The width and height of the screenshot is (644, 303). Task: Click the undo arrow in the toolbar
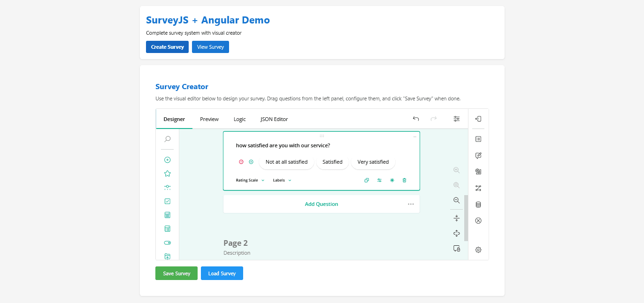pyautogui.click(x=416, y=119)
